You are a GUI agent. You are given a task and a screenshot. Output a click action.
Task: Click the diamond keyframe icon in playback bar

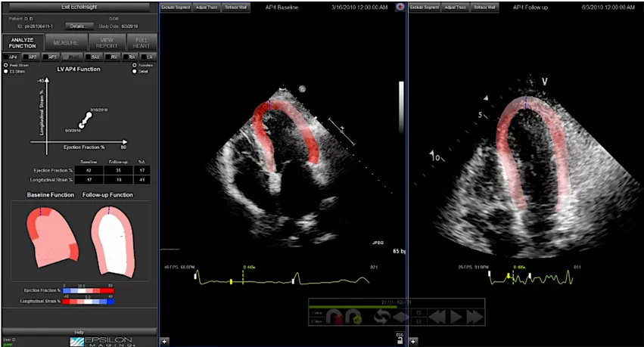pyautogui.click(x=400, y=318)
